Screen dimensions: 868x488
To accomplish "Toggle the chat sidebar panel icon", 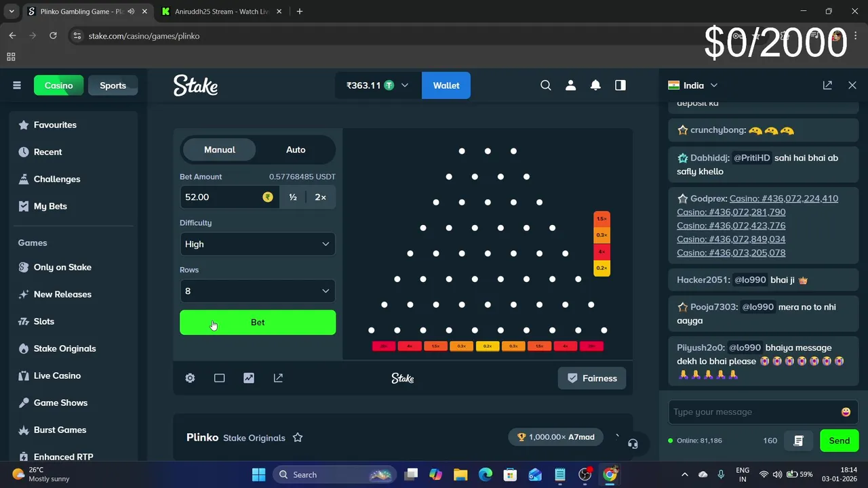I will click(620, 85).
